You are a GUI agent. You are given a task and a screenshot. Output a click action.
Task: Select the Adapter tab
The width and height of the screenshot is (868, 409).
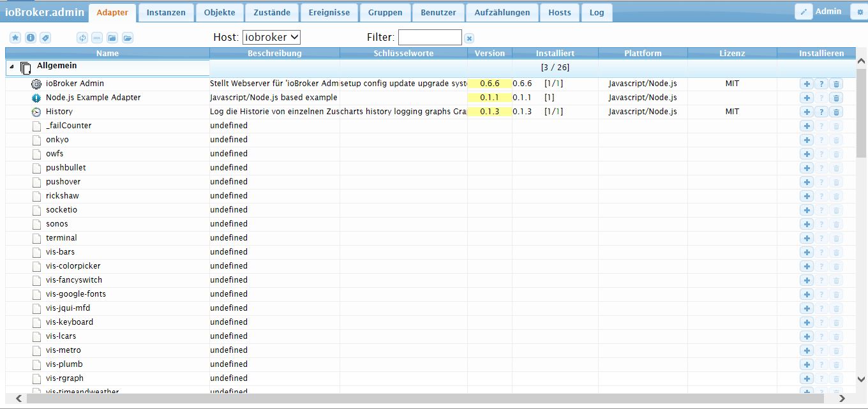(112, 13)
